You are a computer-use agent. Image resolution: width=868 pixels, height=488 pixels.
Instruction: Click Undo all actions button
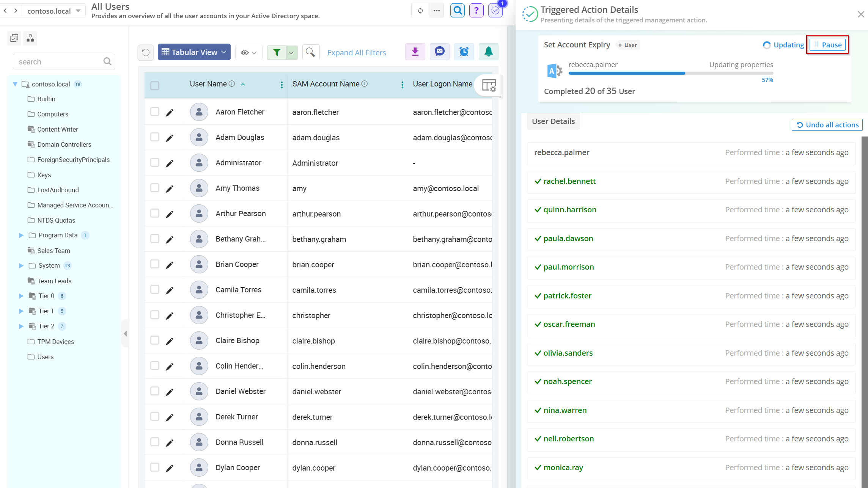click(827, 125)
